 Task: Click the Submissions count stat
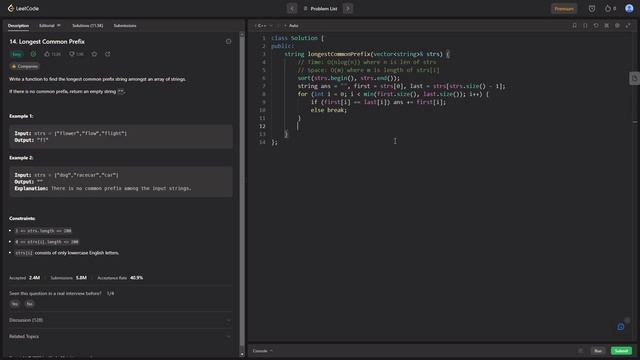[x=69, y=278]
